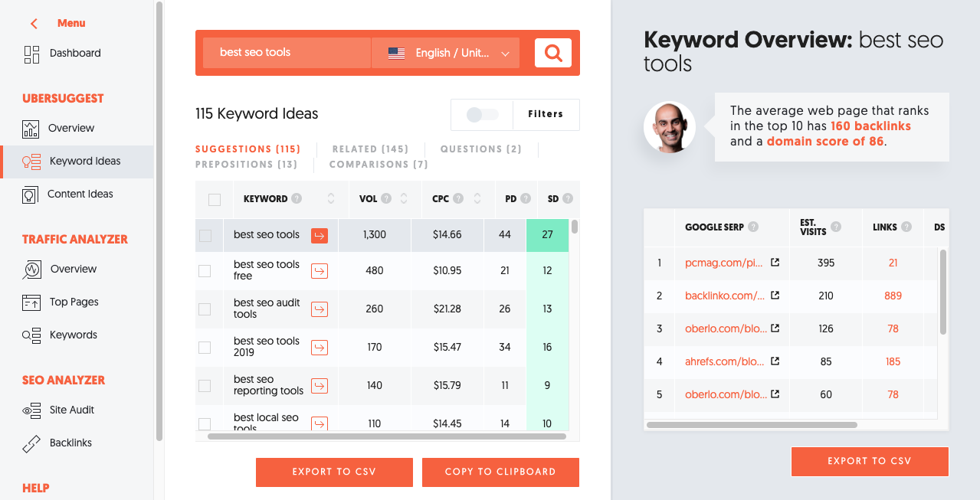
Task: Select the Keyword Ideas lightbulb icon
Action: click(31, 162)
